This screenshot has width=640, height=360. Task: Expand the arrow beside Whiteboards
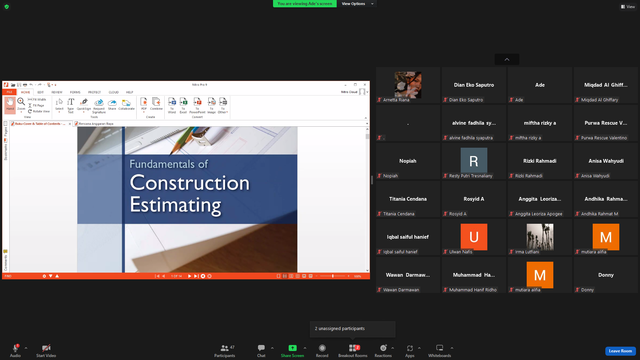(452, 348)
